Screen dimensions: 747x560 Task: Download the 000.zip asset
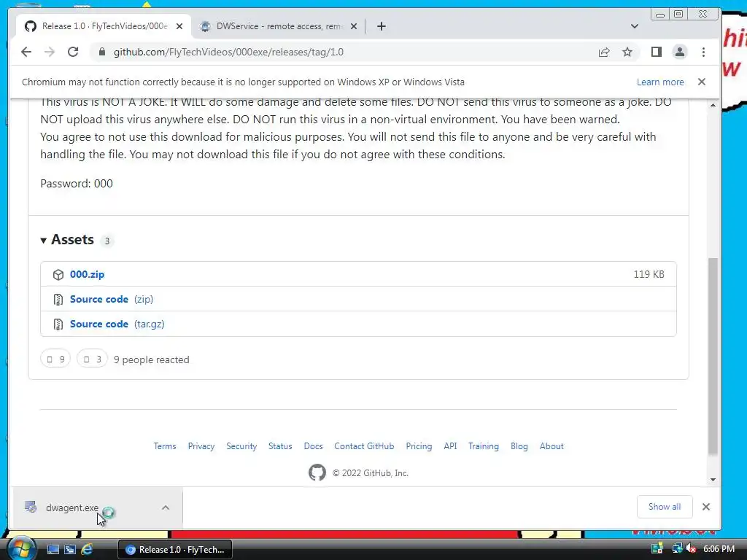pyautogui.click(x=88, y=274)
